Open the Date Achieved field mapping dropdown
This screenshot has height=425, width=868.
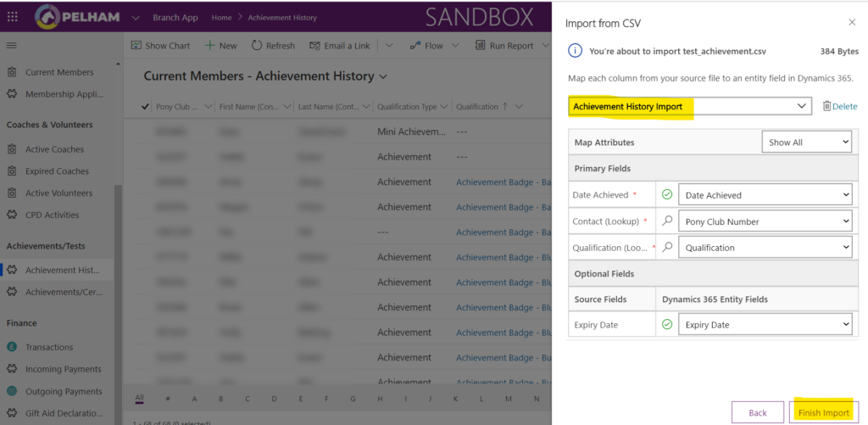coord(765,195)
